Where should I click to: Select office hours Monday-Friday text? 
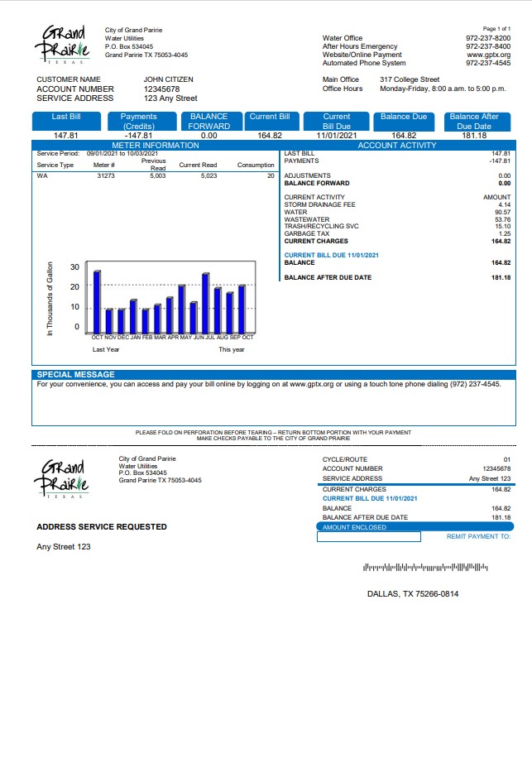443,89
